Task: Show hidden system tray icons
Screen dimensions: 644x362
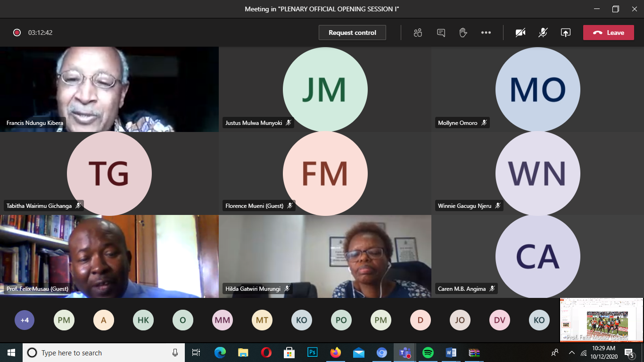Action: pyautogui.click(x=572, y=353)
